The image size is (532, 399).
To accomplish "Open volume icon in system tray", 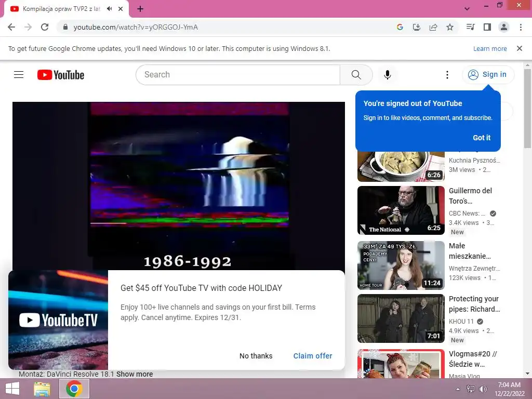I will click(x=483, y=389).
